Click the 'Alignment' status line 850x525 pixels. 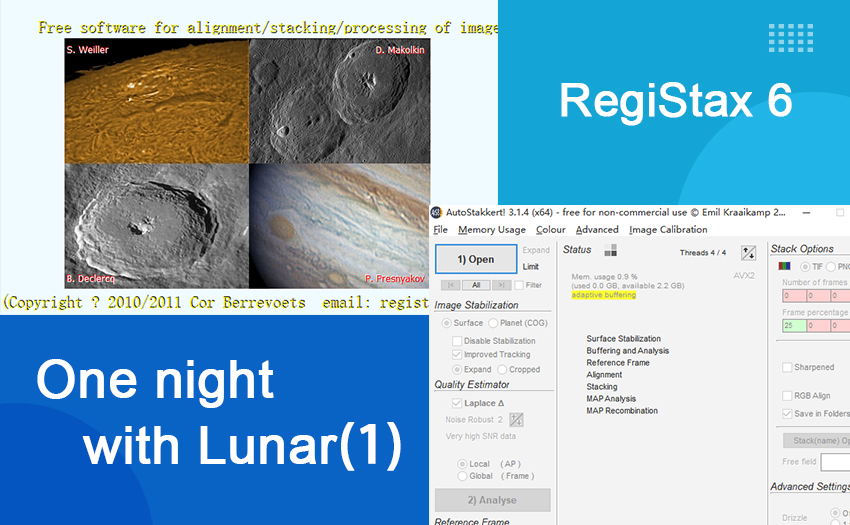click(604, 375)
